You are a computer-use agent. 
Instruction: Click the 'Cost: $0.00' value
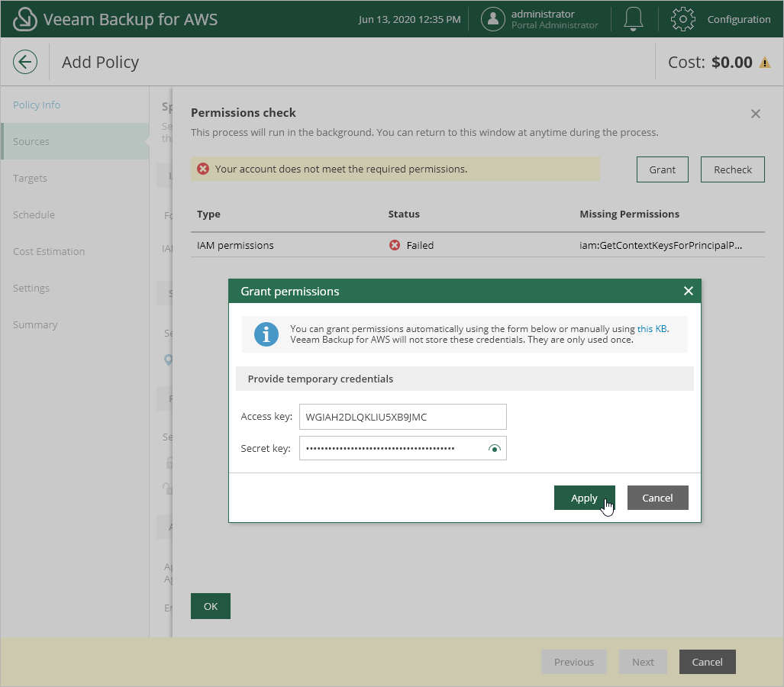pos(710,63)
